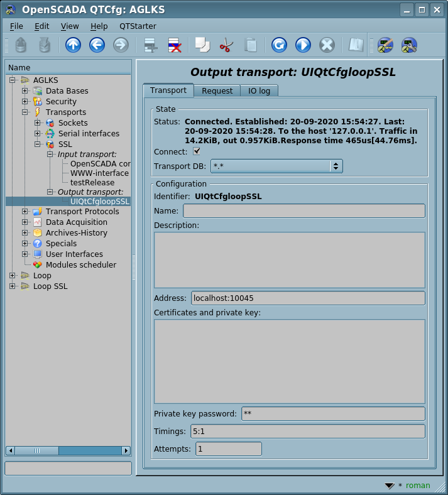
Task: Click the OpenSCADA icon in the title bar
Action: pos(11,10)
